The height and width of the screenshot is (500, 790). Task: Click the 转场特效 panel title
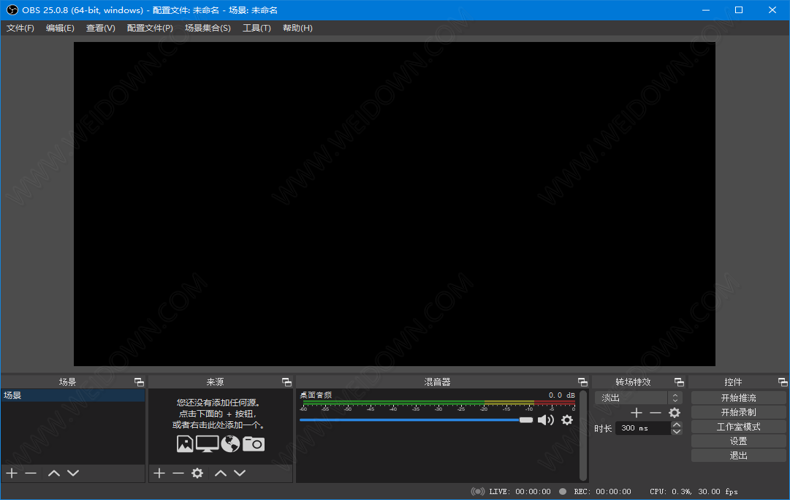coord(633,382)
